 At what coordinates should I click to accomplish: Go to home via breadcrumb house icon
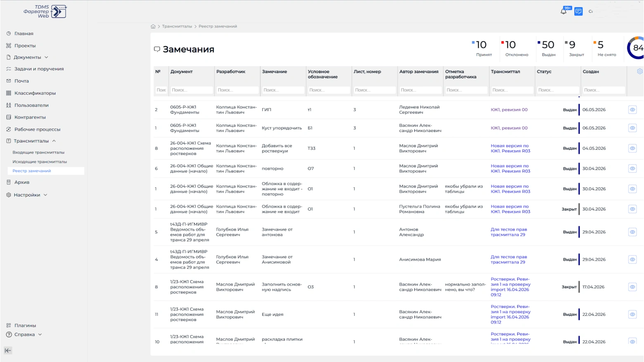pos(153,26)
